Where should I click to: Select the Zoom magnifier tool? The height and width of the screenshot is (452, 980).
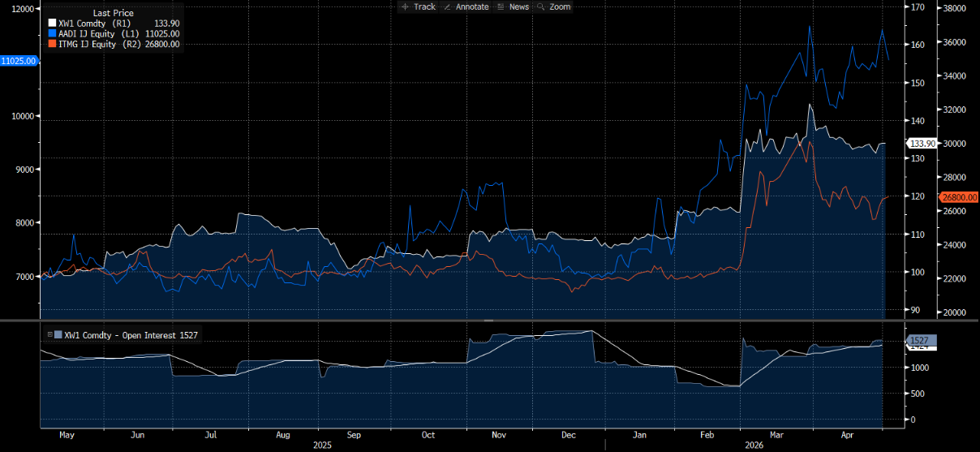[x=554, y=6]
